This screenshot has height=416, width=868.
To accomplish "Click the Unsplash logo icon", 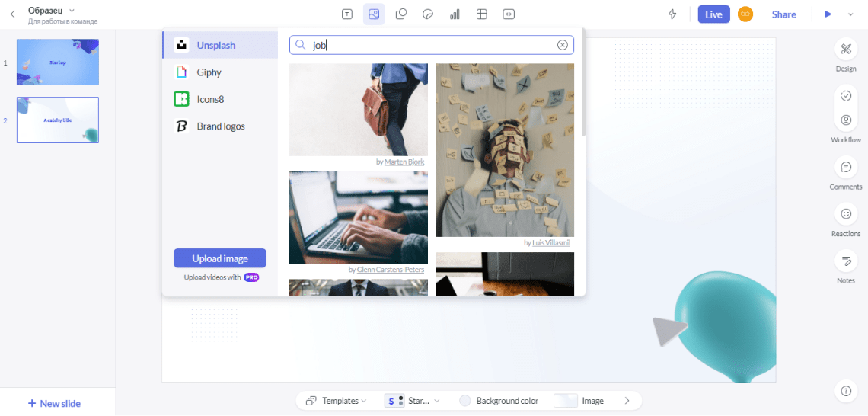I will point(181,46).
